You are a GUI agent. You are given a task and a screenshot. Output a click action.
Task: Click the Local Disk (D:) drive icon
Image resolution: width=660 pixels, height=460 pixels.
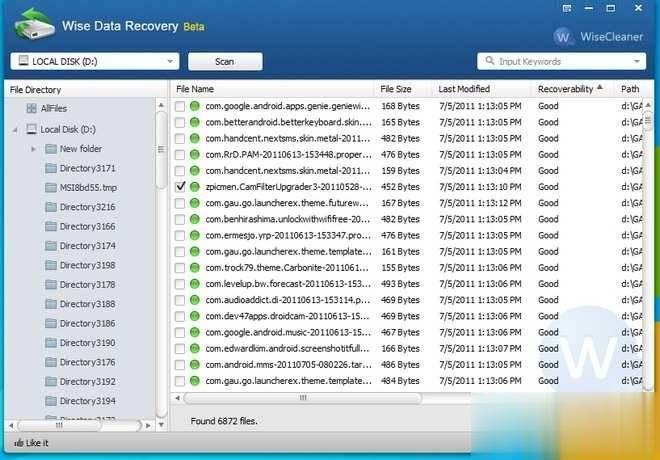31,129
